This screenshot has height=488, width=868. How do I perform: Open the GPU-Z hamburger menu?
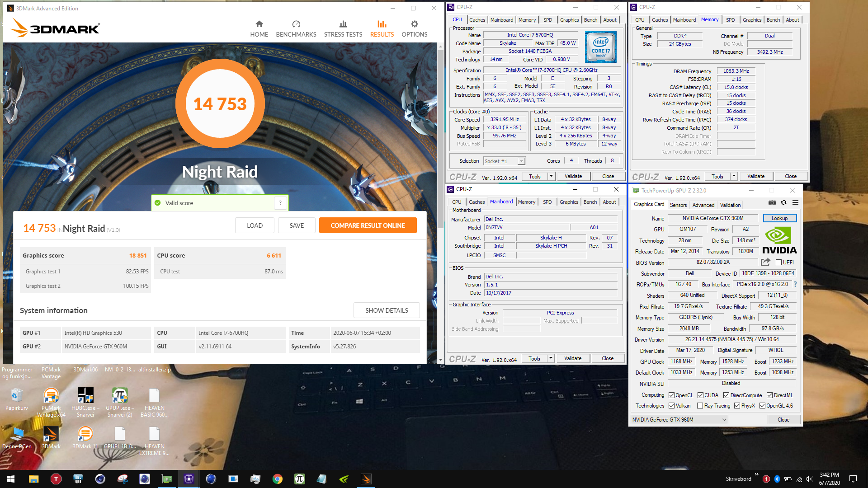pyautogui.click(x=795, y=202)
